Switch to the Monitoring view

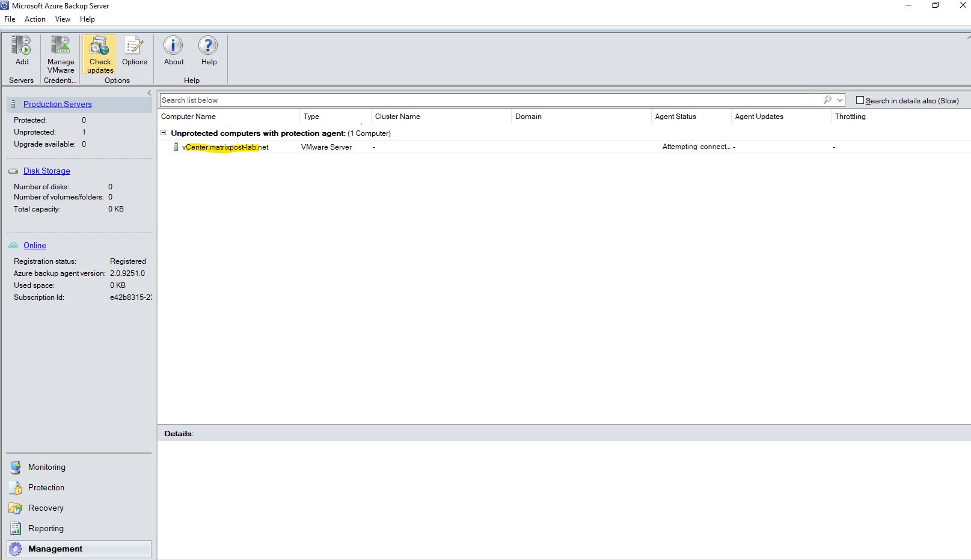pyautogui.click(x=47, y=467)
